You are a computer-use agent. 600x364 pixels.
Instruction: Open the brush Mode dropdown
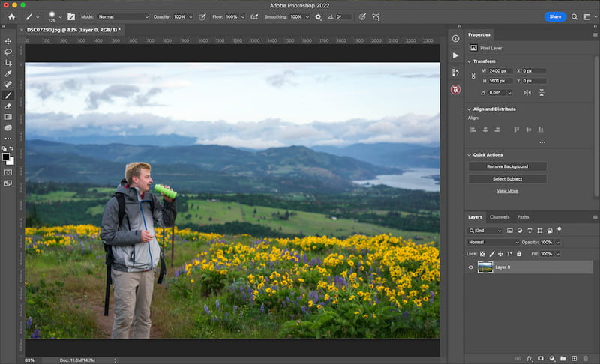(124, 16)
